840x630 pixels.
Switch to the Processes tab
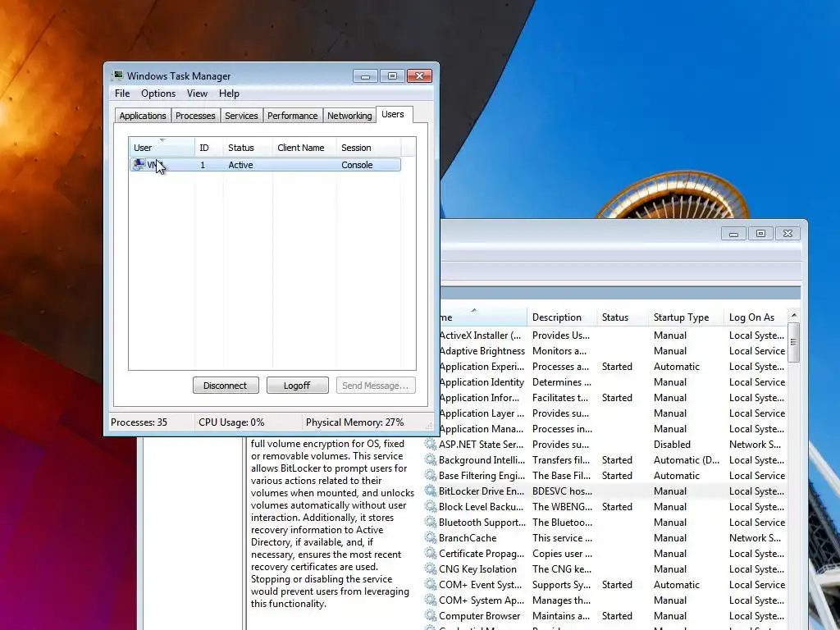pyautogui.click(x=195, y=116)
